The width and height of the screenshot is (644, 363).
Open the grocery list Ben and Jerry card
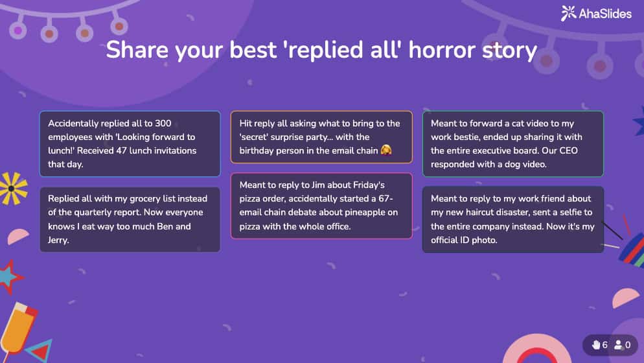pyautogui.click(x=130, y=220)
